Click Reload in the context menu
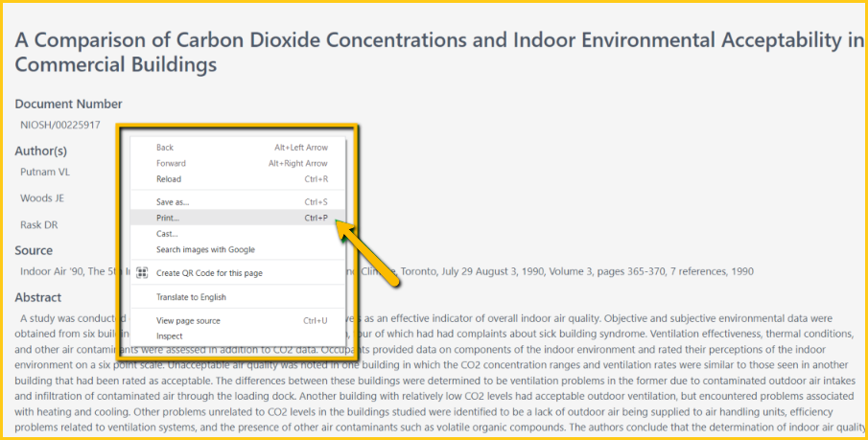Screen dimensions: 868x440 169,179
